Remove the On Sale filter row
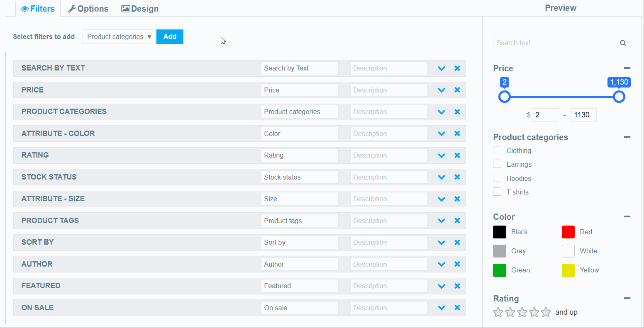This screenshot has width=644, height=328. click(457, 308)
